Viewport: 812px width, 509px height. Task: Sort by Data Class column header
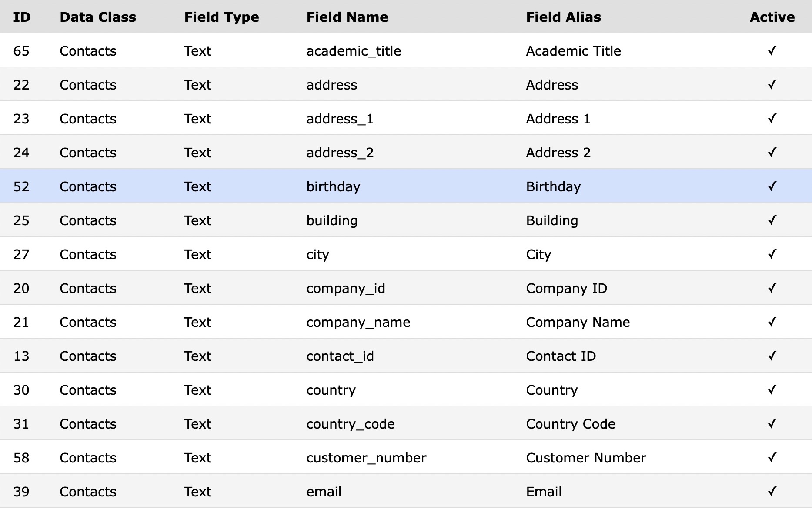coord(98,17)
